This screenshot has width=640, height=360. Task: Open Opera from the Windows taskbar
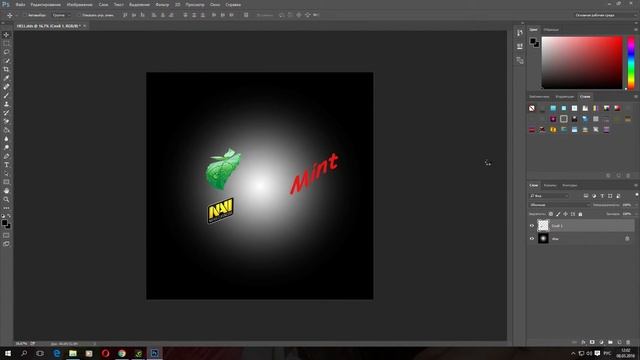coord(105,353)
